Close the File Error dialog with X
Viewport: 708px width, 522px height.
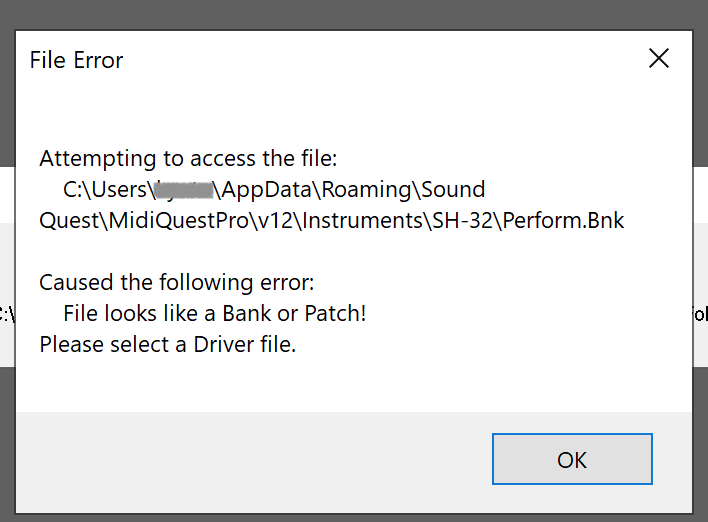tap(659, 58)
